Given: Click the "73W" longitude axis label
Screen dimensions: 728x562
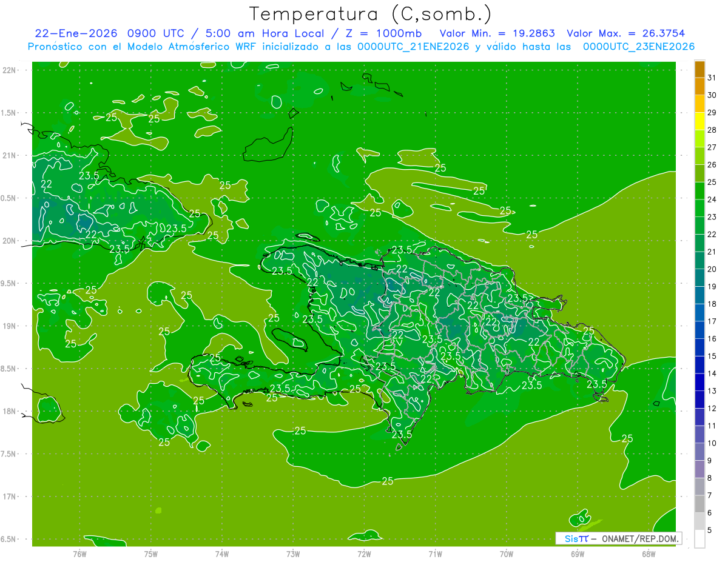Looking at the screenshot, I should coord(293,554).
